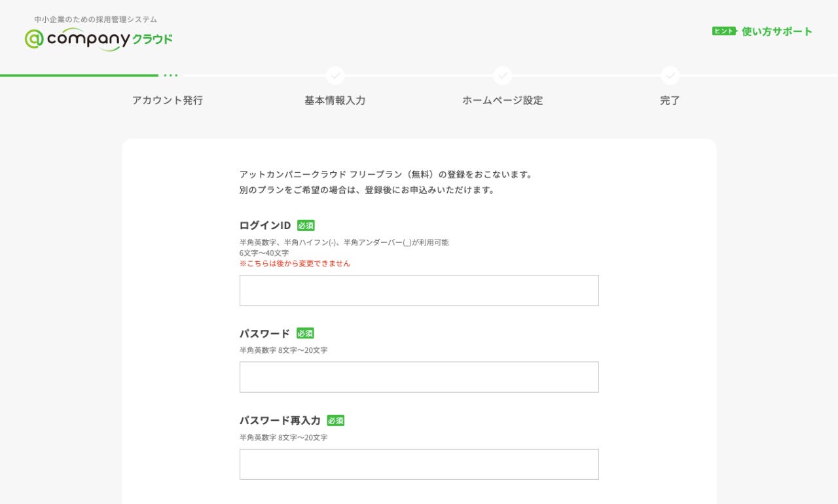Image resolution: width=838 pixels, height=504 pixels.
Task: Click into the パスワード input box
Action: (x=419, y=377)
